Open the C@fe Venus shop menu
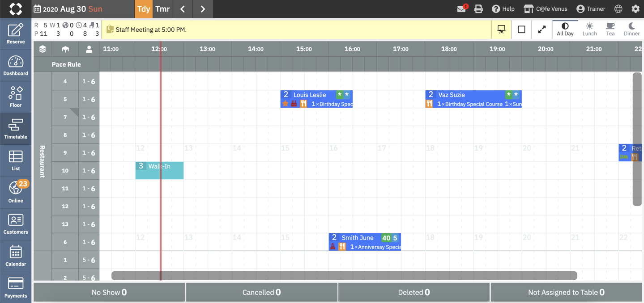The image size is (644, 303). click(x=545, y=9)
